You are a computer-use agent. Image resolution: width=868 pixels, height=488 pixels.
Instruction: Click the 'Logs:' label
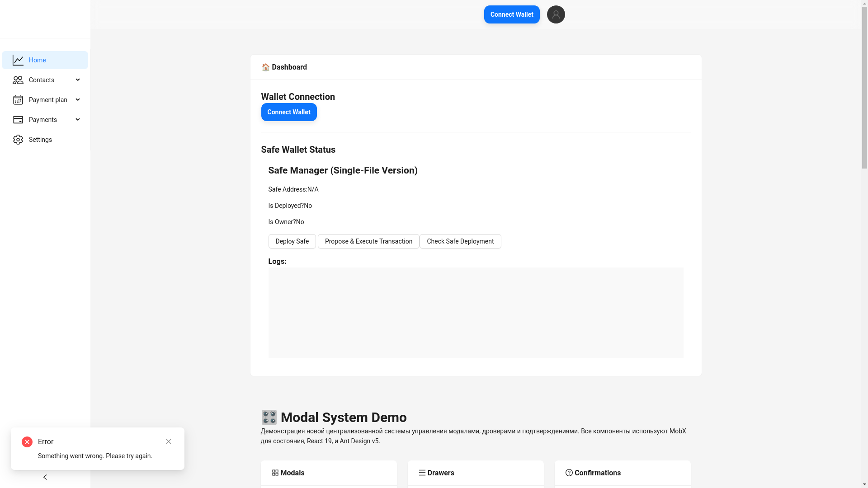pyautogui.click(x=277, y=262)
